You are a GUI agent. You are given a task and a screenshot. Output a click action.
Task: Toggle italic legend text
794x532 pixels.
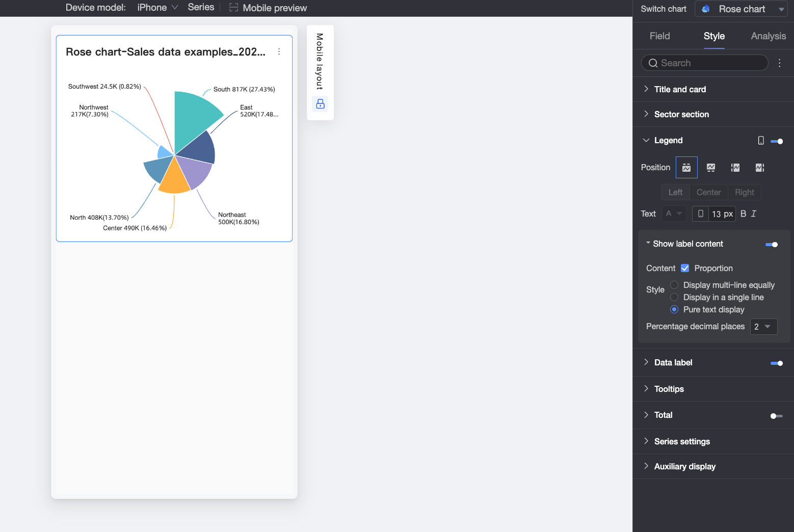click(754, 214)
